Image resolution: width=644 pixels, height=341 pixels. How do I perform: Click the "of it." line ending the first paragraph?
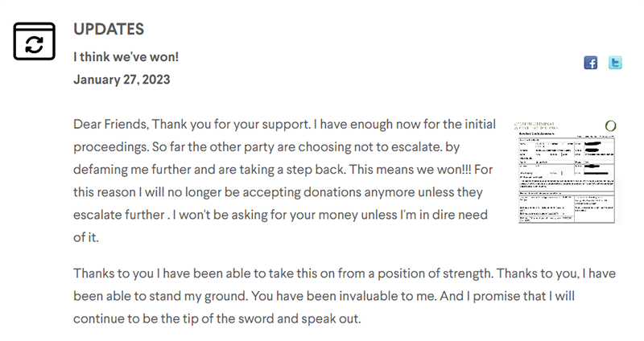click(x=86, y=237)
